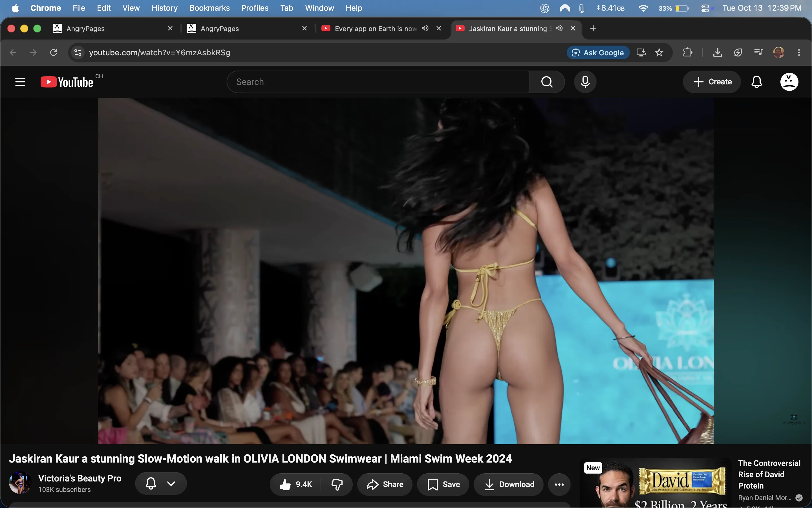The image size is (812, 508).
Task: Open Victoria's Beauty Pro channel name
Action: click(x=80, y=478)
